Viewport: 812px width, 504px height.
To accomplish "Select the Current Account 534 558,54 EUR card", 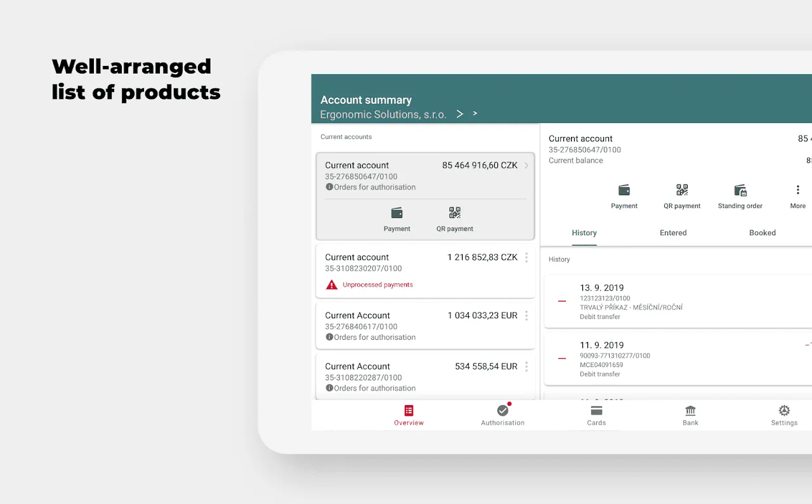I will coord(425,376).
